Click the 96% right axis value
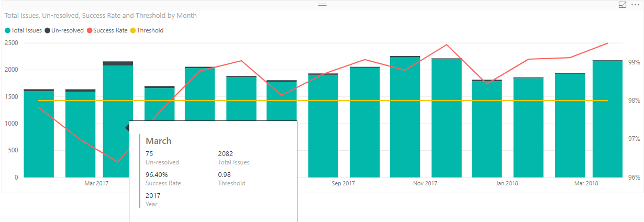644x222 pixels. (634, 177)
